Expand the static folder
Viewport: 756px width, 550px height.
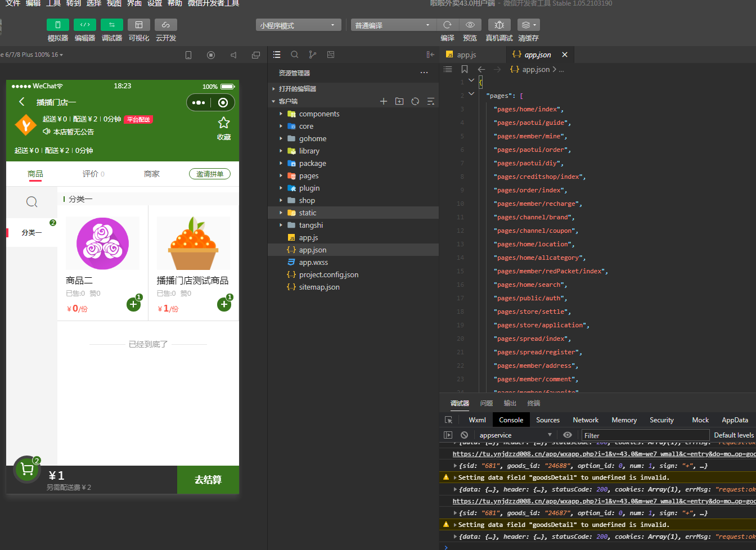pos(353,213)
